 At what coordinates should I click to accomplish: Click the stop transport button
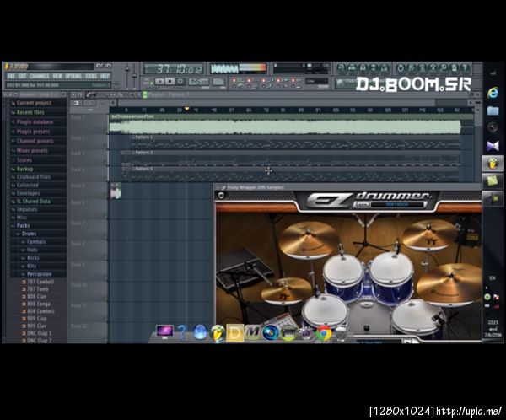click(170, 81)
